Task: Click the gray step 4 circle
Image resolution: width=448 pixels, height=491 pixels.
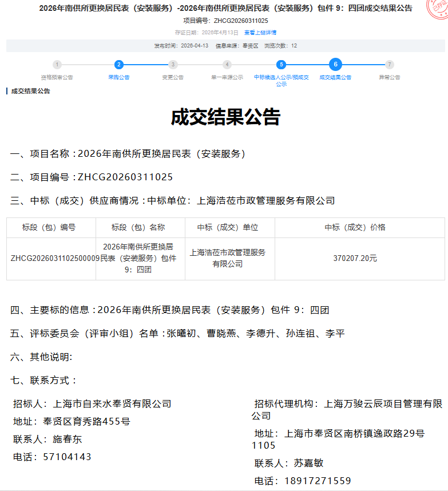Action: (x=227, y=65)
